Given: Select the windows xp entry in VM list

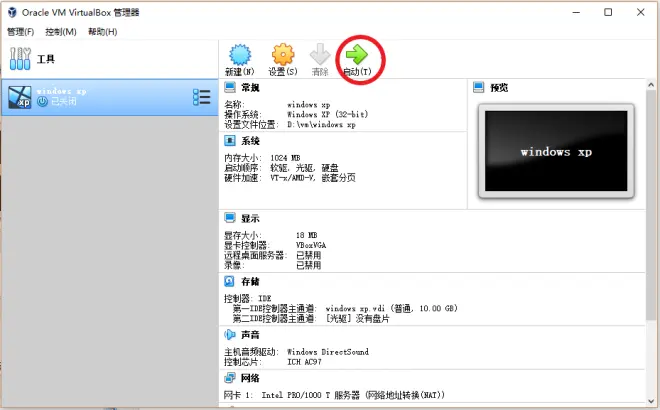Looking at the screenshot, I should [110, 97].
